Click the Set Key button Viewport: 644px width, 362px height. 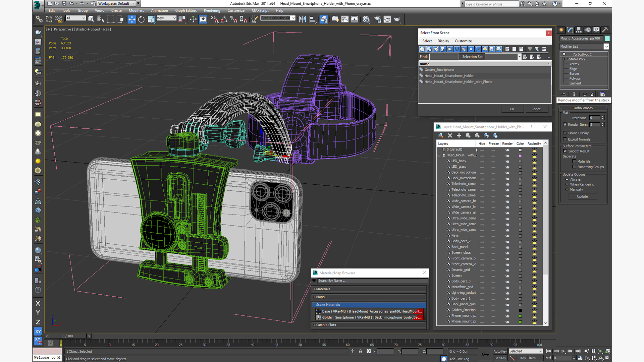pyautogui.click(x=500, y=358)
